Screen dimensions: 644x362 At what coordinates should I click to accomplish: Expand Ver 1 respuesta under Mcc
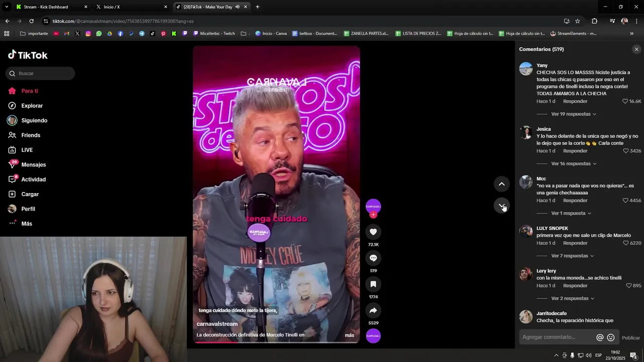(x=571, y=213)
